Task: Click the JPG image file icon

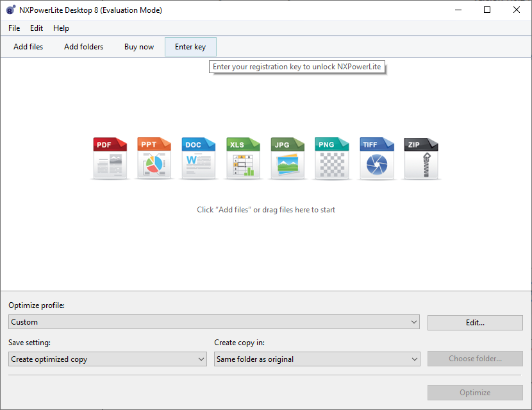Action: point(287,158)
